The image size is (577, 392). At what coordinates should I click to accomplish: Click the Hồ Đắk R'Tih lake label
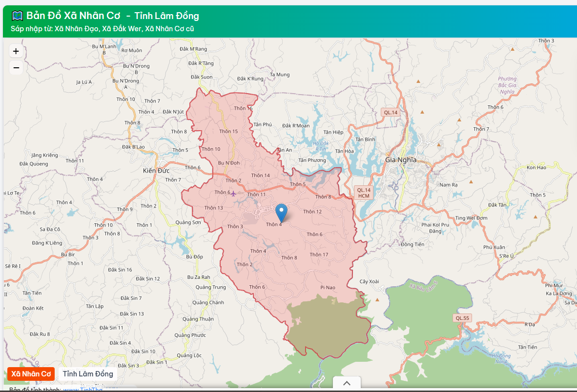[321, 146]
